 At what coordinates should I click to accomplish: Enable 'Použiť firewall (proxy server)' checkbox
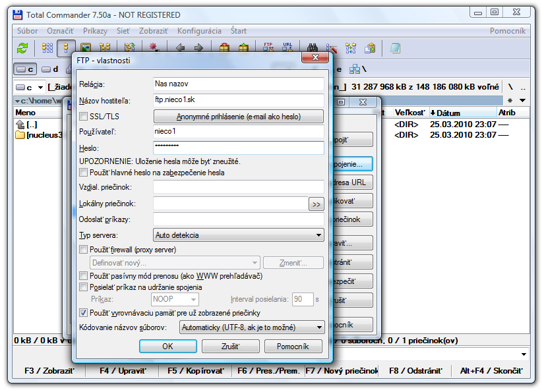[83, 249]
